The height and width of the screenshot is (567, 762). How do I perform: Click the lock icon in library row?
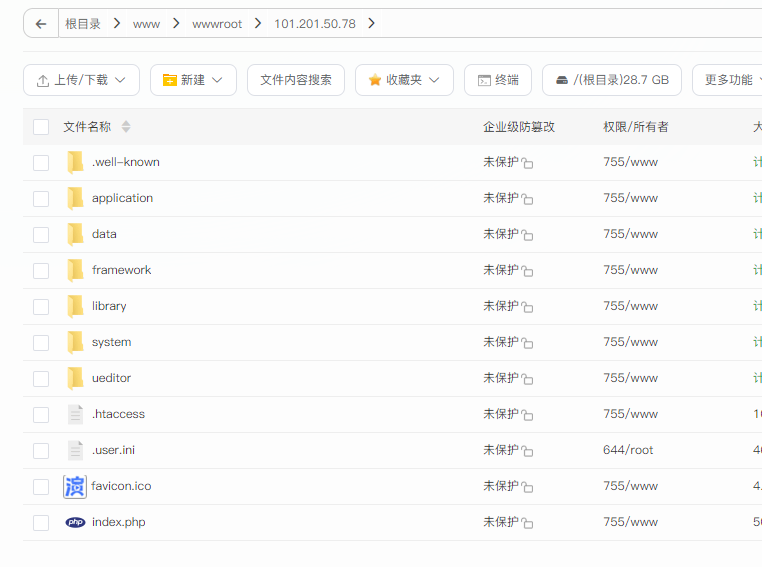527,307
